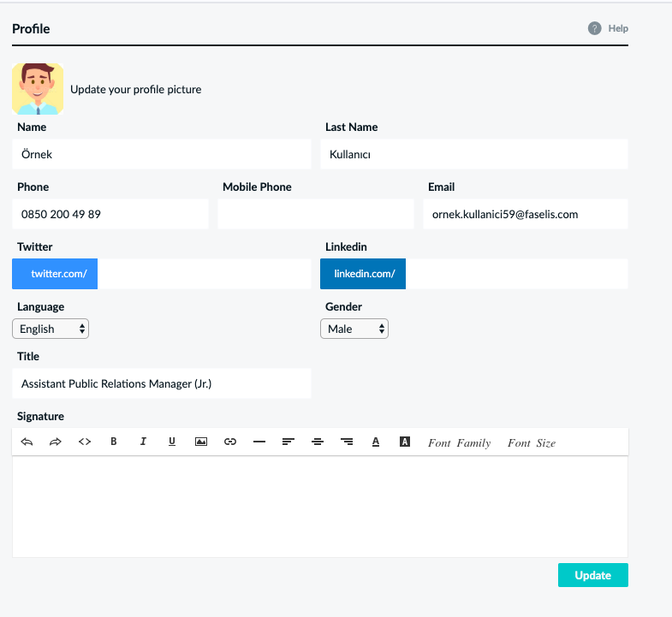672x617 pixels.
Task: Click the redo arrow in signature toolbar
Action: click(56, 442)
